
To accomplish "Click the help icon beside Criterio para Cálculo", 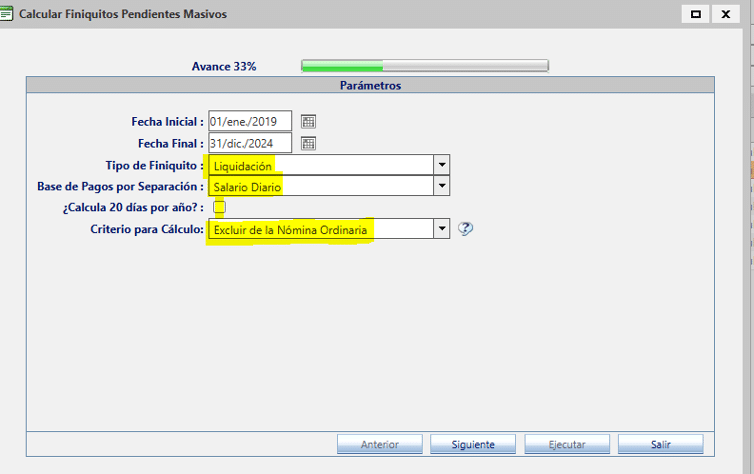I will click(x=465, y=229).
